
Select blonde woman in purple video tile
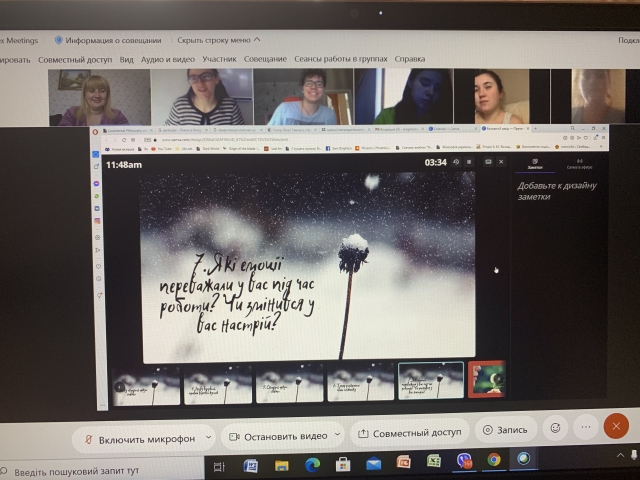tap(99, 97)
